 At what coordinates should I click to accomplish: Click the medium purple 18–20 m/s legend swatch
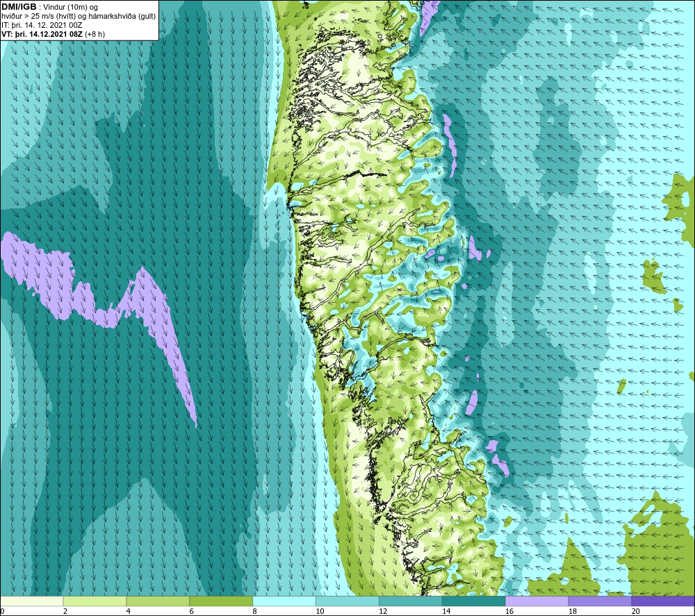point(600,601)
